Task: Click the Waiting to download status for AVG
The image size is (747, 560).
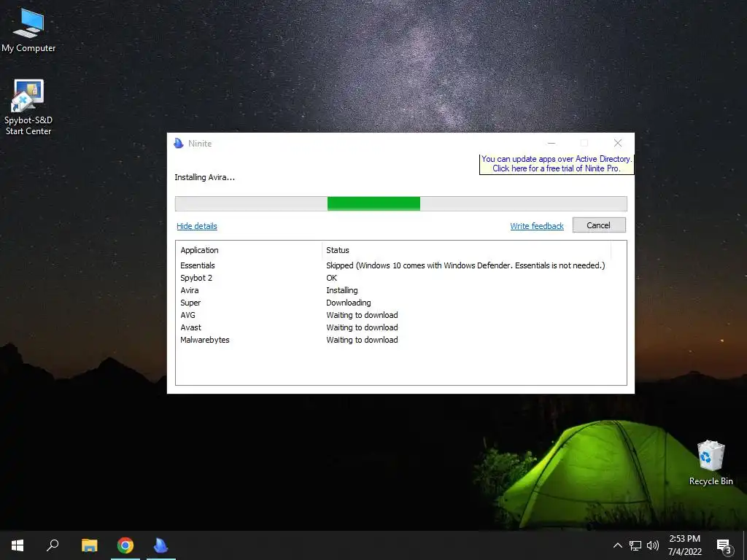Action: tap(362, 315)
